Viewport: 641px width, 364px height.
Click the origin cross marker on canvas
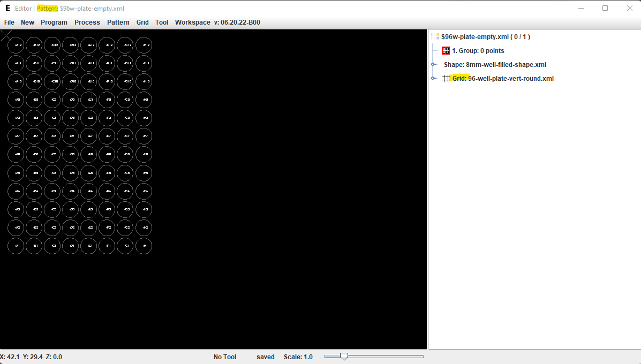(x=5, y=35)
